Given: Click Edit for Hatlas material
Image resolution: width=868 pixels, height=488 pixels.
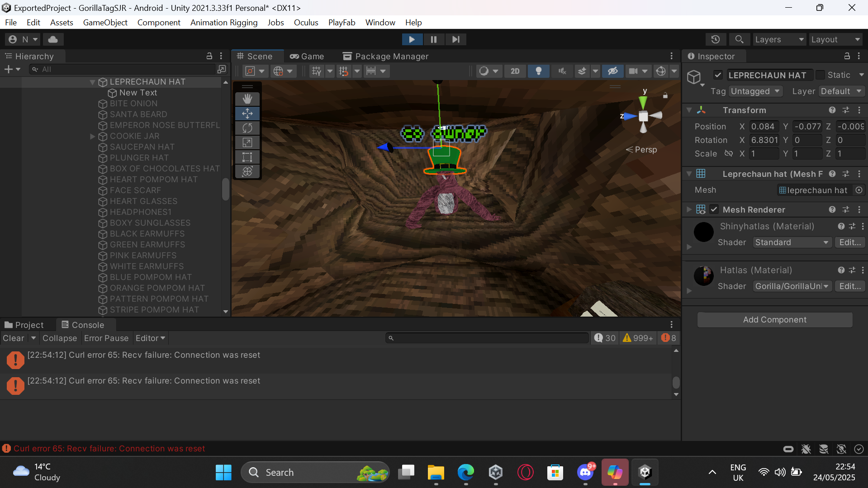Looking at the screenshot, I should pyautogui.click(x=849, y=286).
